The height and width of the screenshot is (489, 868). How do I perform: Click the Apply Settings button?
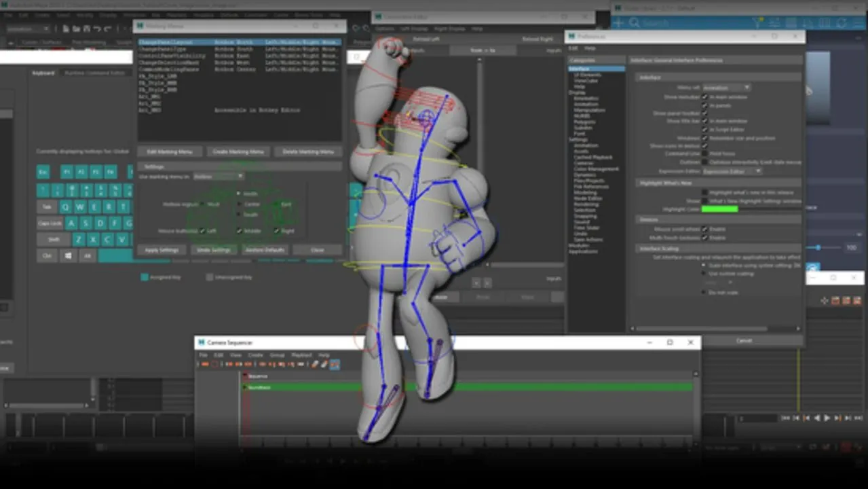click(162, 250)
